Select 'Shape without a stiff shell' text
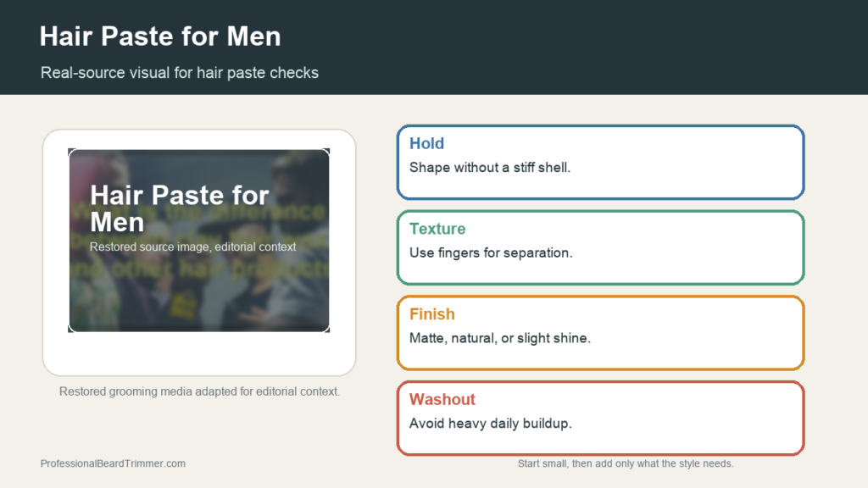The height and width of the screenshot is (488, 868). pos(489,167)
